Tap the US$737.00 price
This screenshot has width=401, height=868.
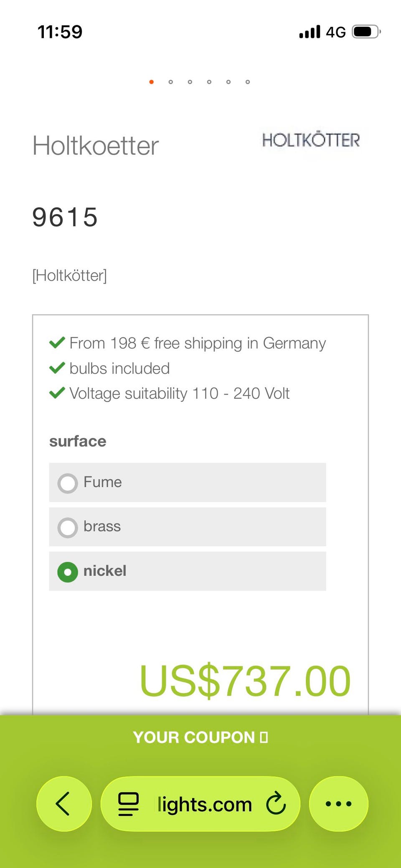coord(245,681)
